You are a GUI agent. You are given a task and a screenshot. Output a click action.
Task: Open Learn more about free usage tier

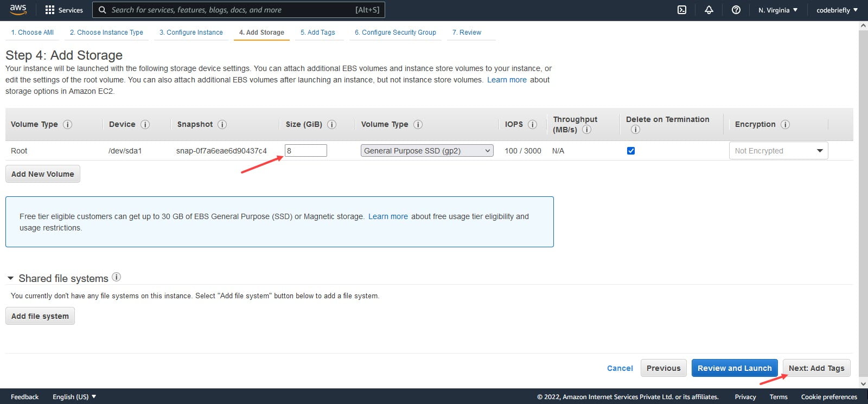tap(388, 216)
